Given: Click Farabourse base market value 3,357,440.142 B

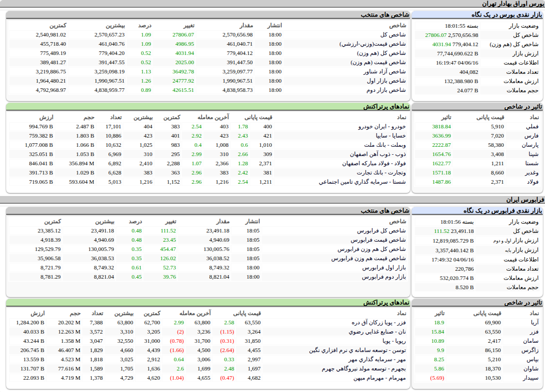Looking at the screenshot, I should pos(454,250).
